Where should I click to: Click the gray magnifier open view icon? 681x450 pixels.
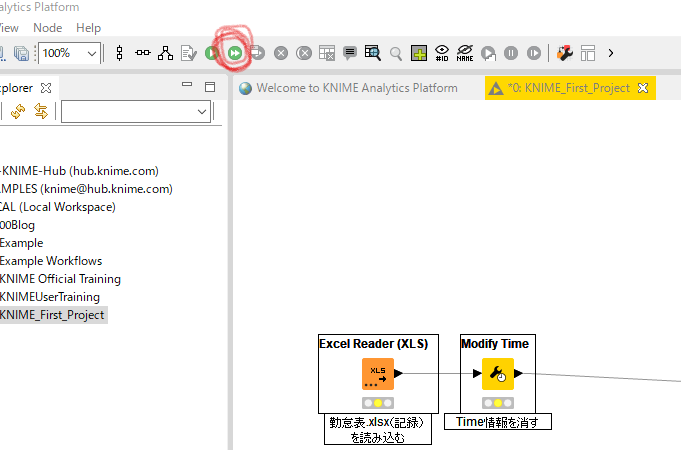(396, 53)
